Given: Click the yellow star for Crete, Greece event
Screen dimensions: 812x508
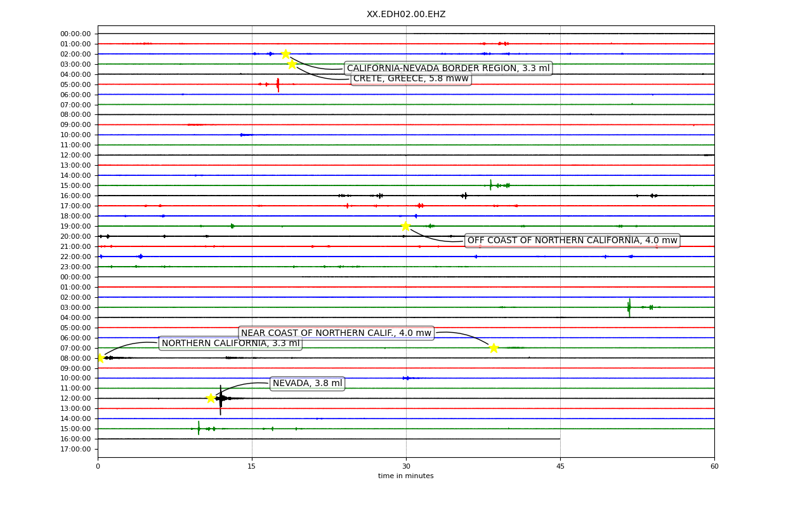Looking at the screenshot, I should pyautogui.click(x=292, y=64).
